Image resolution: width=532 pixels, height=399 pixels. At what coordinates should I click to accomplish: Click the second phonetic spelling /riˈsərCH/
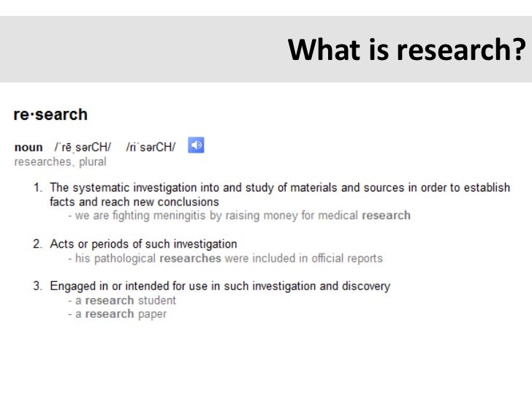coord(151,148)
